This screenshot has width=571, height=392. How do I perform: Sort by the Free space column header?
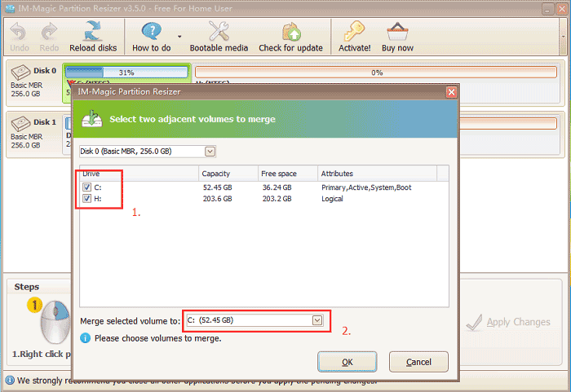coord(288,174)
